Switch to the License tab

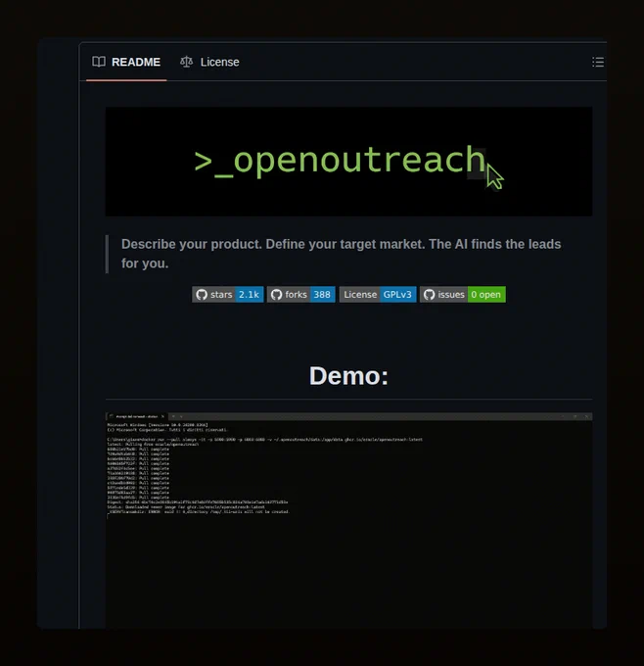click(209, 62)
